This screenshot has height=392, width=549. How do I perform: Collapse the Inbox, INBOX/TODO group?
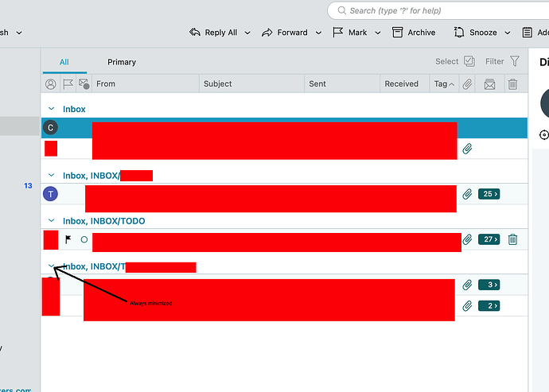pyautogui.click(x=52, y=221)
